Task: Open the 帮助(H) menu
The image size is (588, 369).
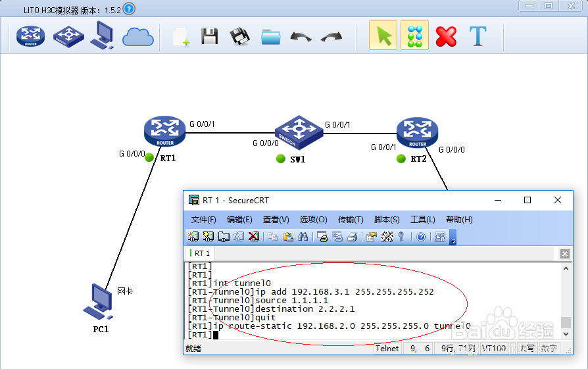Action: tap(459, 220)
